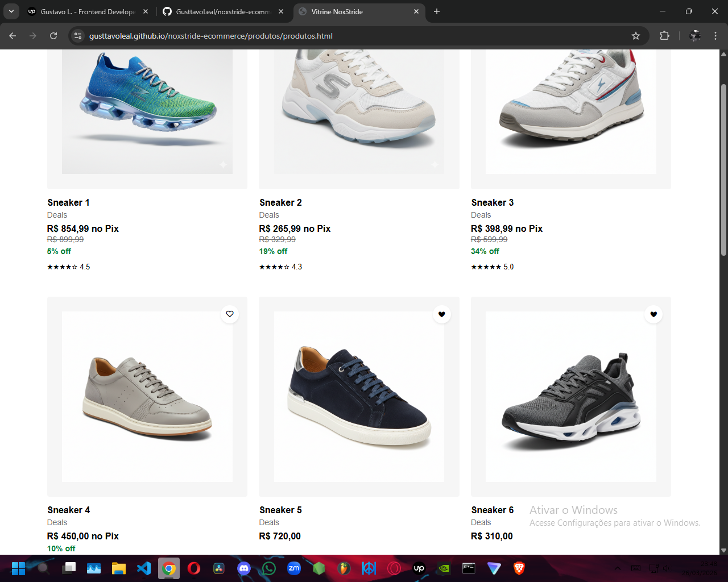This screenshot has height=582, width=728.
Task: Open the browser extensions puzzle icon
Action: tap(664, 36)
